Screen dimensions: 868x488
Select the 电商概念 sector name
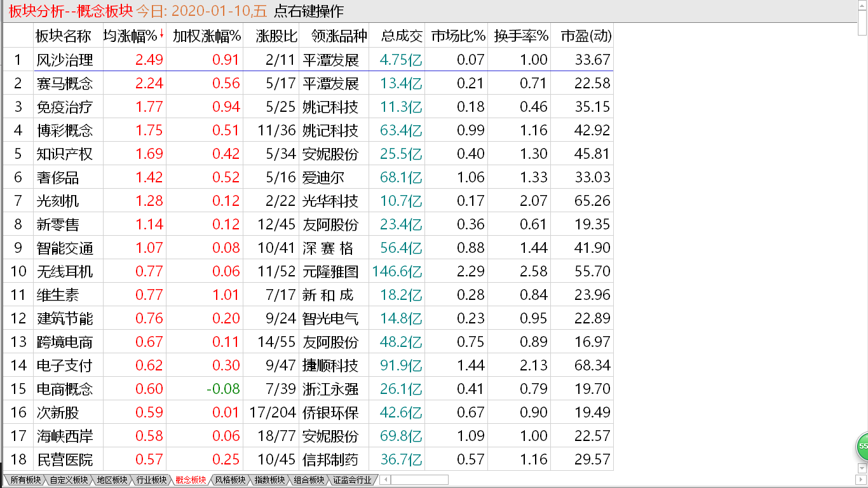[x=65, y=389]
